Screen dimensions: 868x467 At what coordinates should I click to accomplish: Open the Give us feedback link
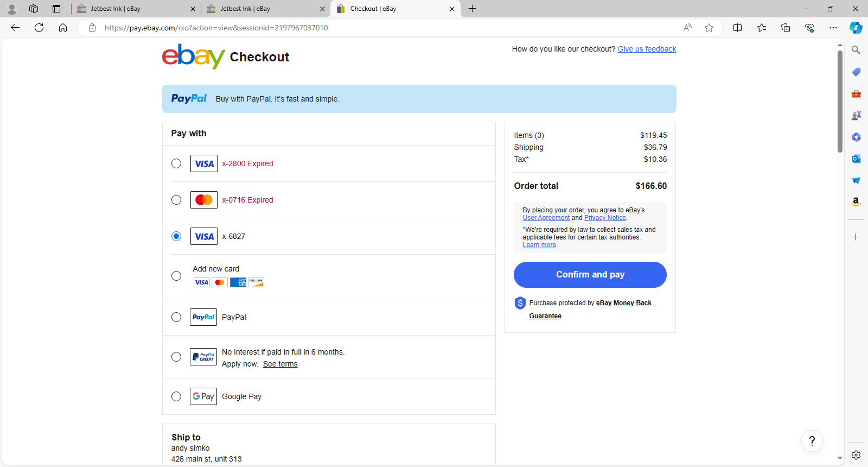647,49
